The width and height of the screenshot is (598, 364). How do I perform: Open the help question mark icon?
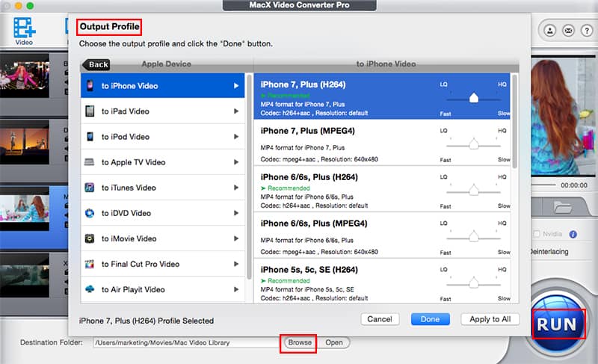click(587, 30)
